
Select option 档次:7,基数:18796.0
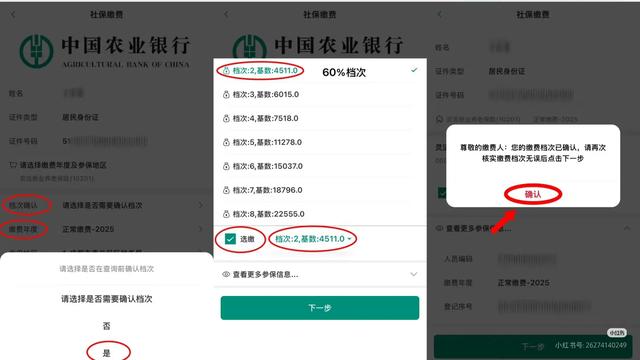tap(320, 190)
